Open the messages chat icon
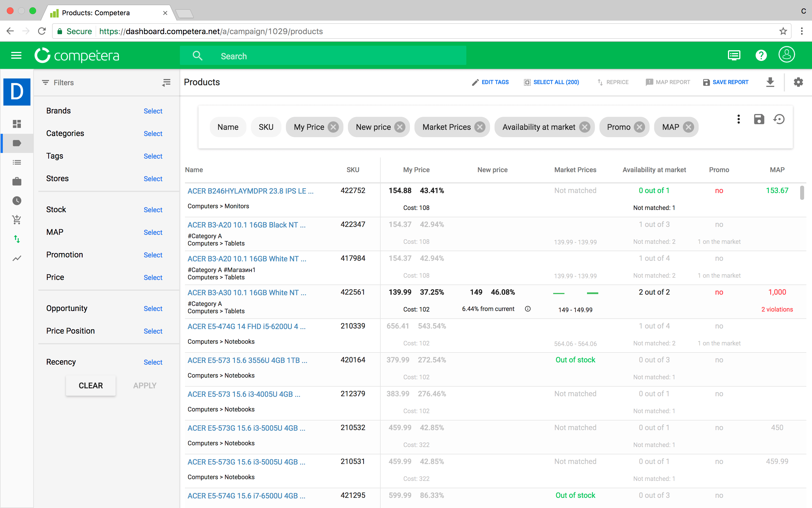The width and height of the screenshot is (812, 508). (x=734, y=55)
